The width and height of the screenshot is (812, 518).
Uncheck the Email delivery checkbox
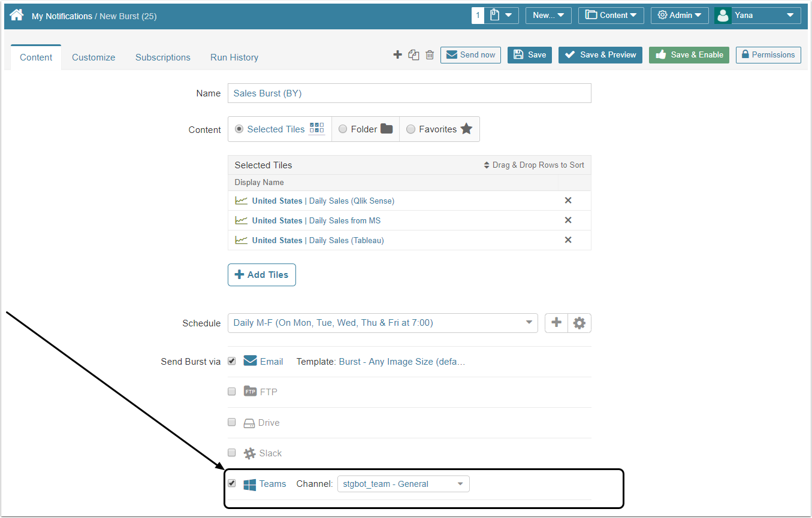tap(232, 361)
